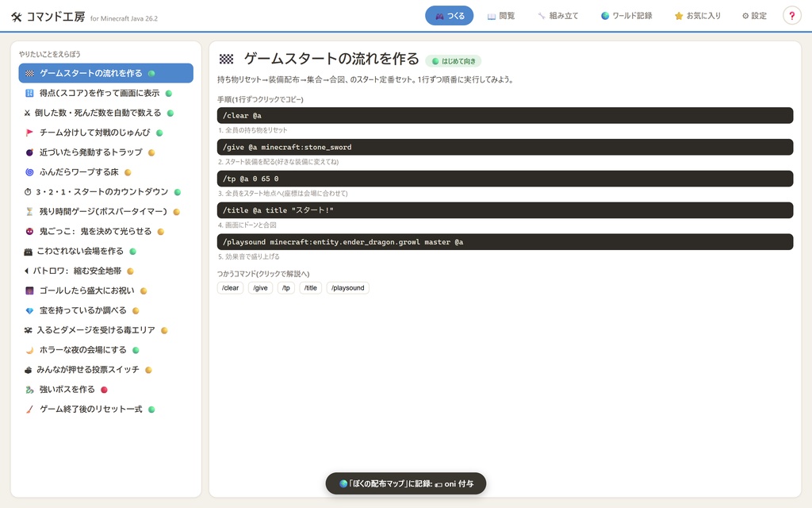812x508 pixels.
Task: Open /clear command explanation chip
Action: 231,288
